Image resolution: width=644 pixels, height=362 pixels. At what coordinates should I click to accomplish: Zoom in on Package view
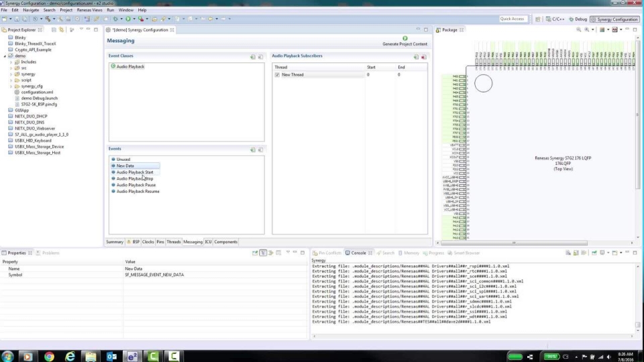pyautogui.click(x=587, y=29)
